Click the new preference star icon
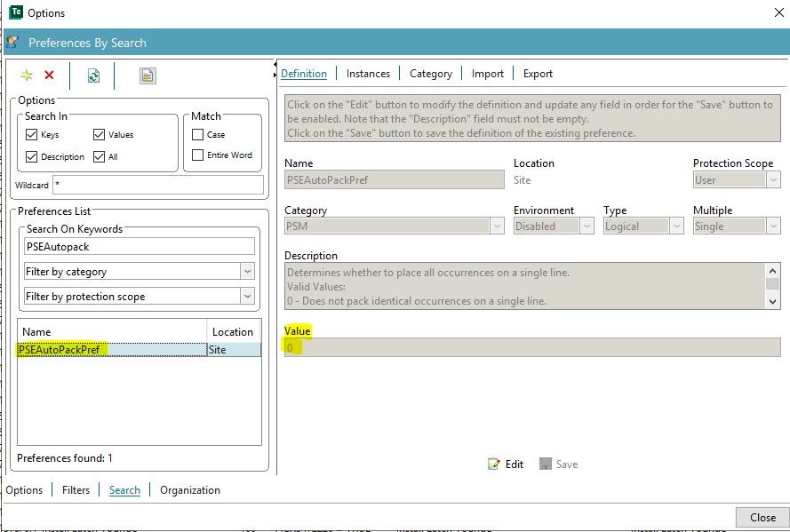Screen dimensions: 790x532 [x=28, y=75]
